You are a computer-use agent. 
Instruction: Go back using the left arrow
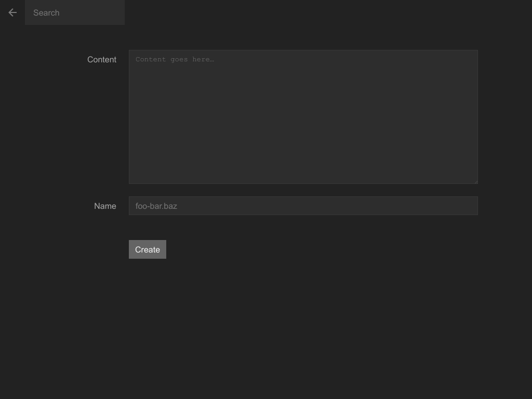tap(12, 12)
